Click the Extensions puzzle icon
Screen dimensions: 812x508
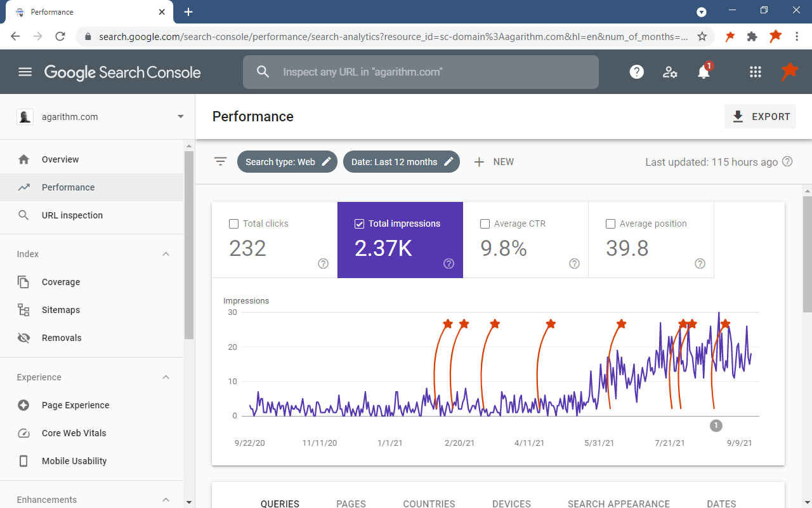[752, 37]
